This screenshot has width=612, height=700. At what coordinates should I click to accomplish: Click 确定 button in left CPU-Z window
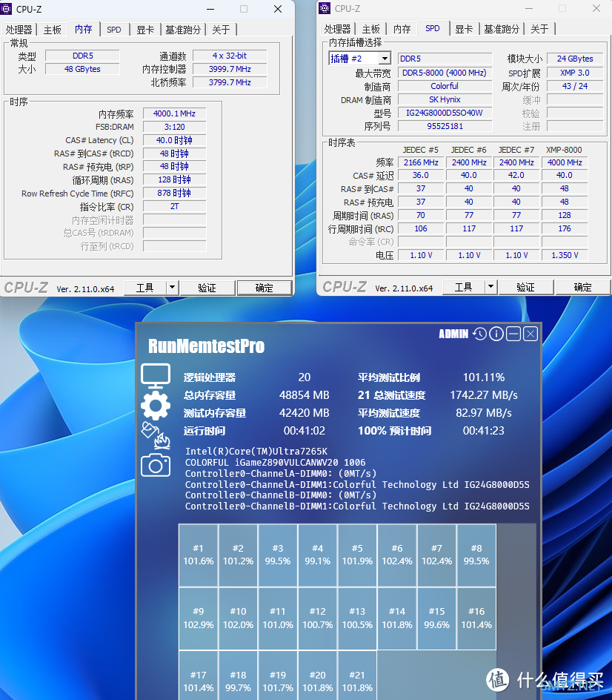[264, 288]
